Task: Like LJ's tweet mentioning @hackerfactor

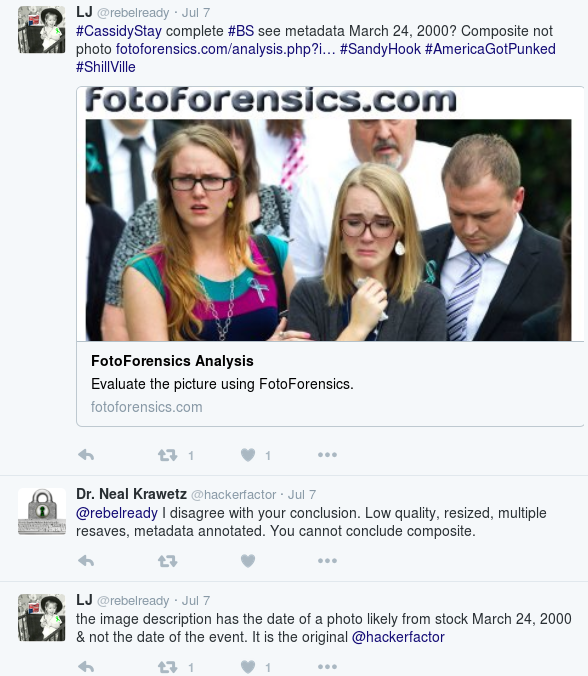Action: 248,667
